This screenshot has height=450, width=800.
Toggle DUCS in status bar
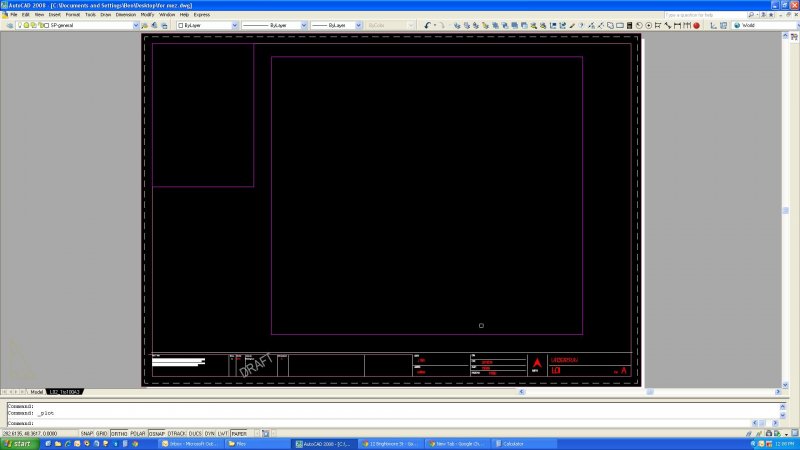[195, 433]
